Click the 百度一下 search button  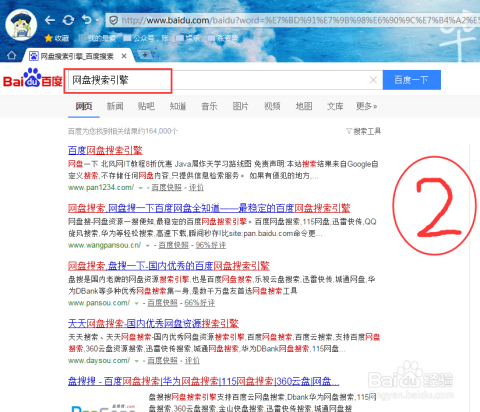412,80
